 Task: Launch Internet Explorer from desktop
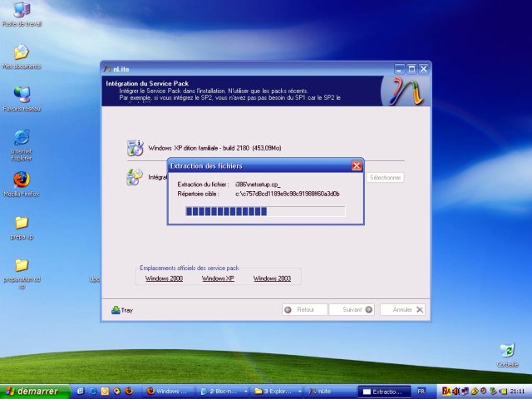coord(22,145)
